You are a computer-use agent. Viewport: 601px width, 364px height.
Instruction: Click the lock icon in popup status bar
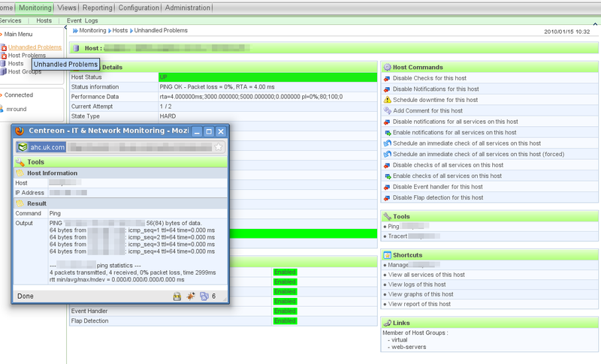coord(177,296)
